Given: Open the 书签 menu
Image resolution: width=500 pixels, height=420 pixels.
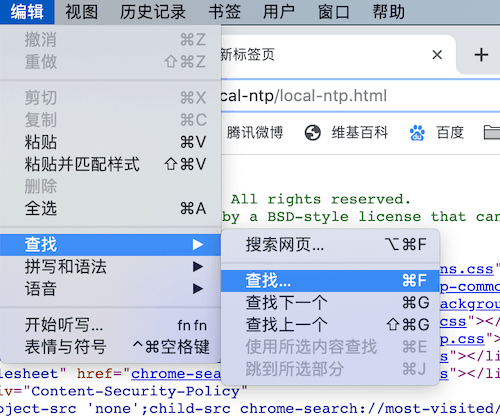Looking at the screenshot, I should tap(225, 12).
